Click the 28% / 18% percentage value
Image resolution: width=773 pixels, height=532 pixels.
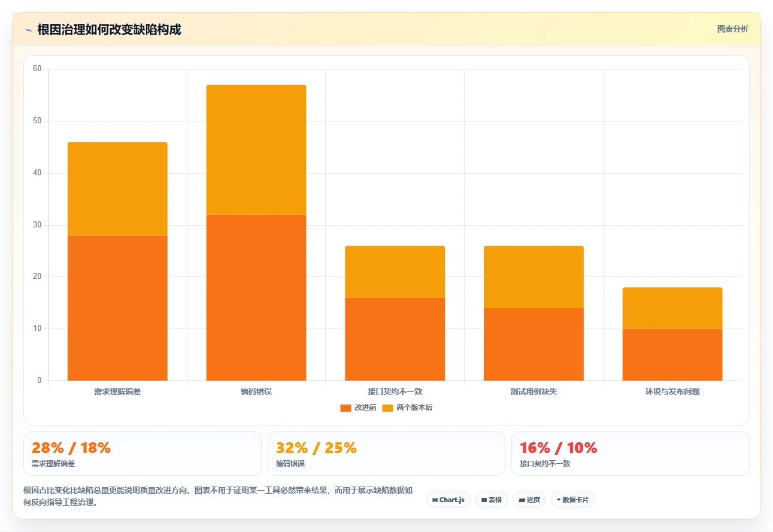tap(71, 448)
